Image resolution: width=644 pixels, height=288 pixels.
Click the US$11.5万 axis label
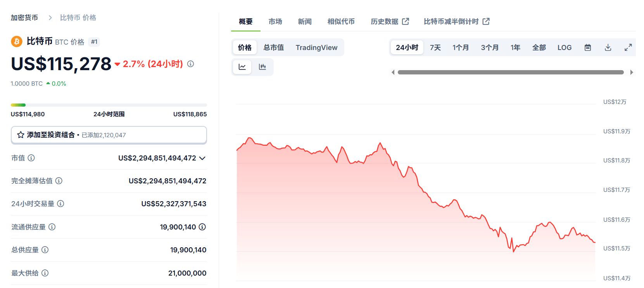617,248
